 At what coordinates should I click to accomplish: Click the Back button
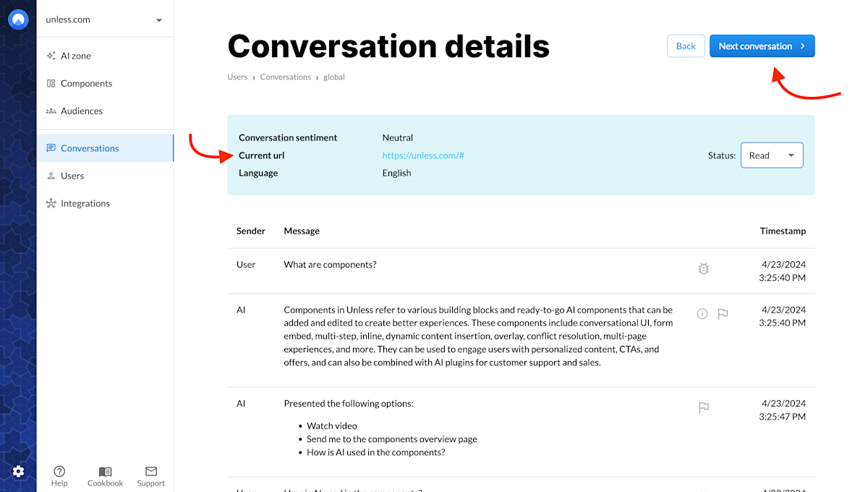click(685, 45)
